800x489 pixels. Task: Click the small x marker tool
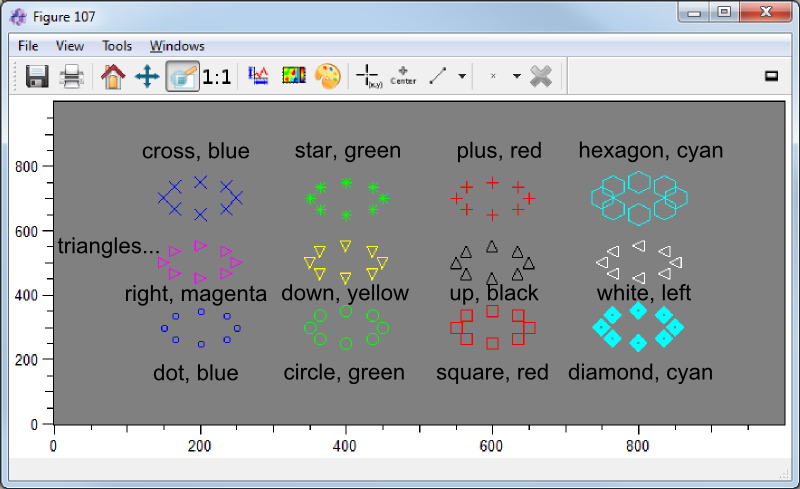pyautogui.click(x=493, y=76)
